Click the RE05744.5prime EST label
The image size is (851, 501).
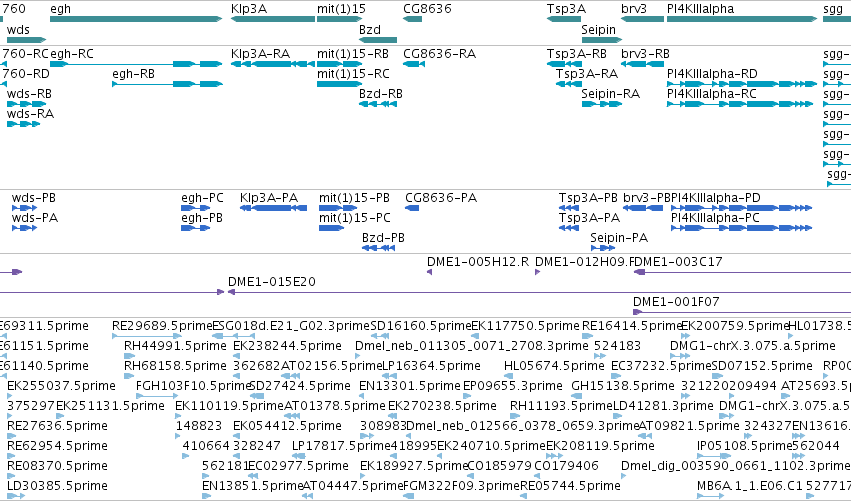pos(570,486)
